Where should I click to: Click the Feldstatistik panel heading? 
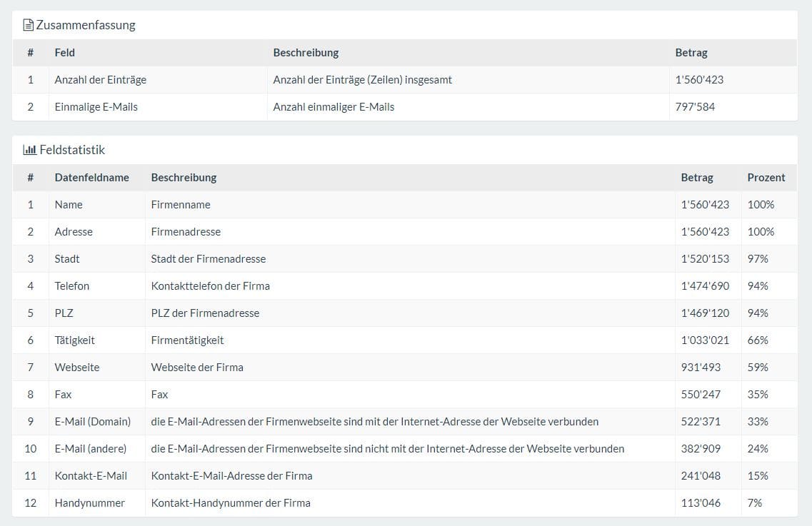click(x=72, y=150)
